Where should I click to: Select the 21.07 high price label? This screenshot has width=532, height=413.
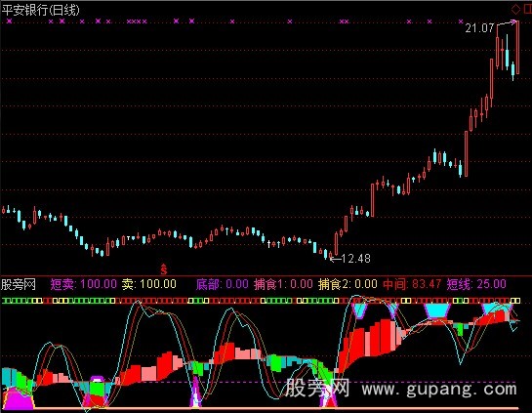[479, 28]
